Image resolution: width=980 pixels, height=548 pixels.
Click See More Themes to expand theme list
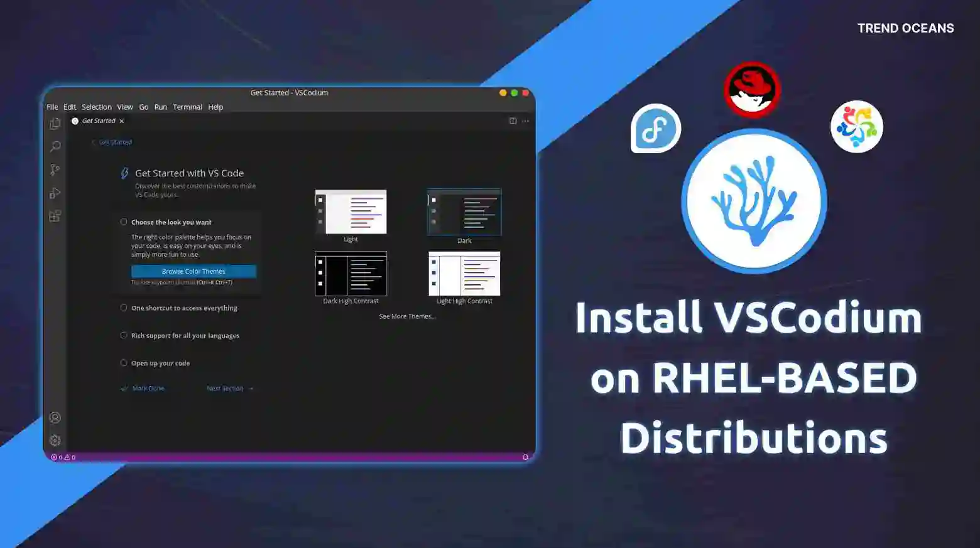pyautogui.click(x=407, y=316)
